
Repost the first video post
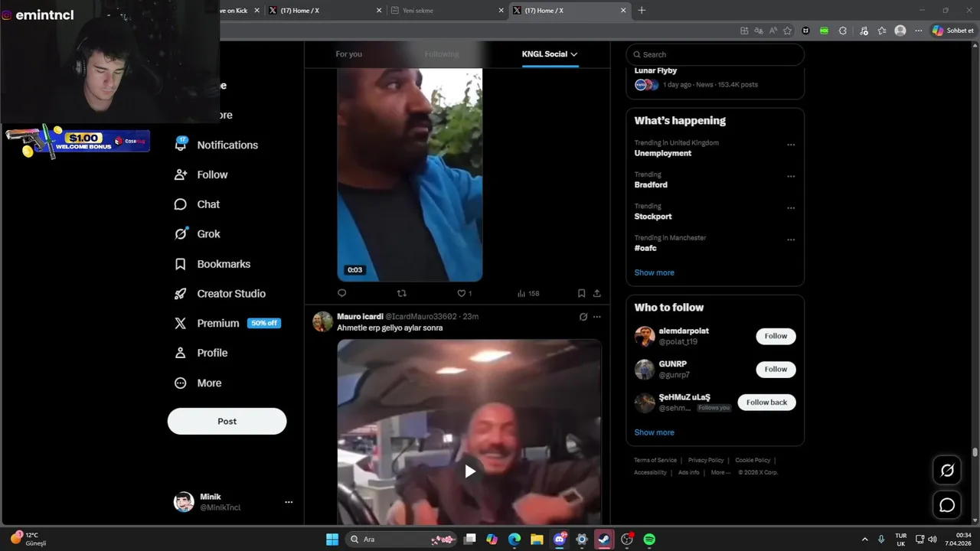pyautogui.click(x=401, y=293)
